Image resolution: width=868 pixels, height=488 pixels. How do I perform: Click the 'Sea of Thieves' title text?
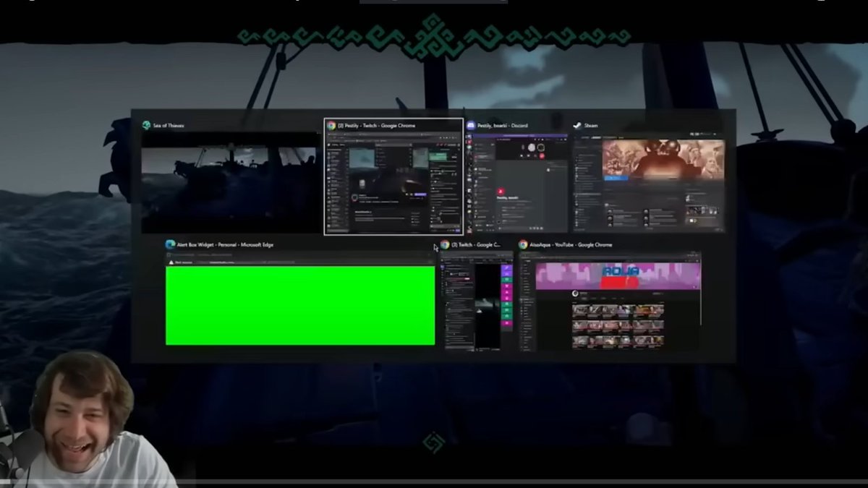point(169,126)
